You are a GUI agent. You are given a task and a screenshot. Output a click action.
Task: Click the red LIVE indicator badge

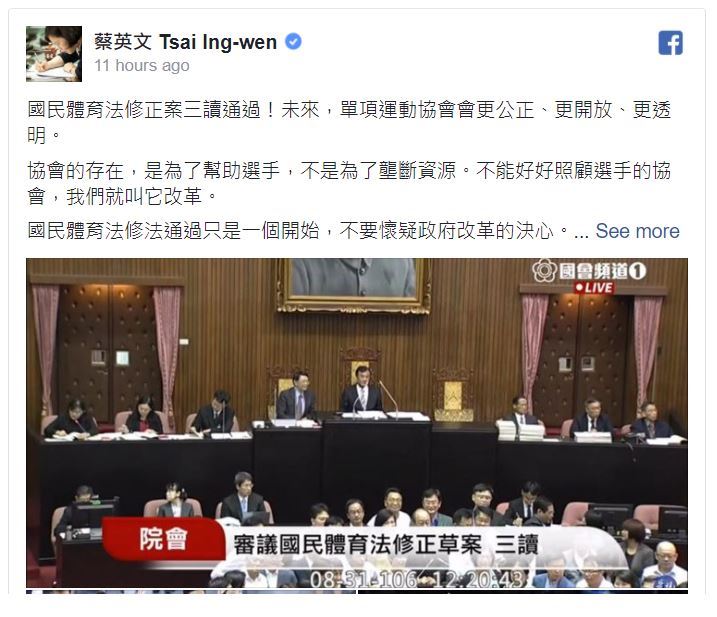[x=594, y=287]
